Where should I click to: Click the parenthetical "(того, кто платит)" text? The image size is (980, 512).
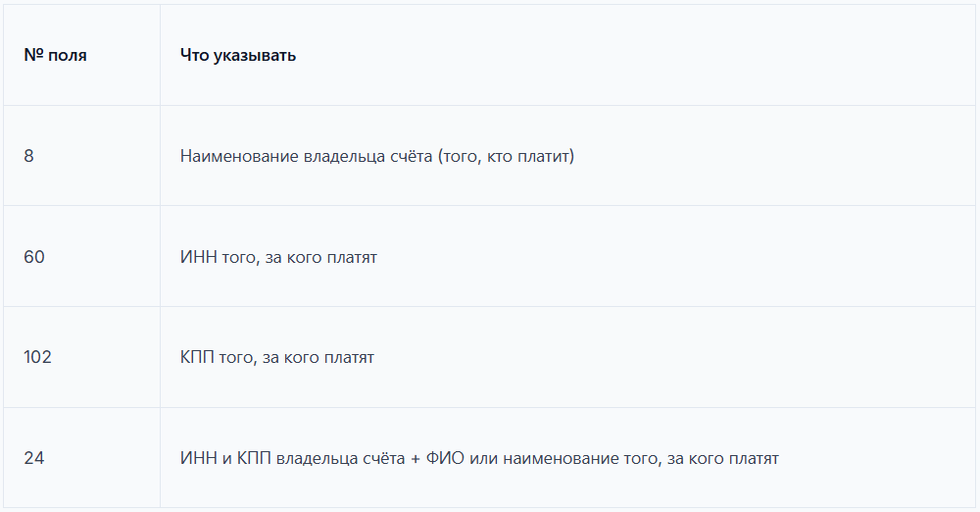tap(506, 156)
